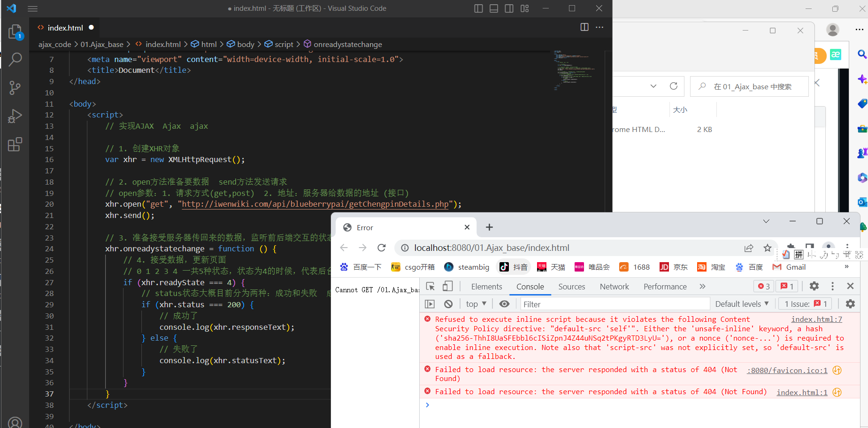The width and height of the screenshot is (868, 428).
Task: Open the Chrome tab search chevron
Action: coord(766,221)
